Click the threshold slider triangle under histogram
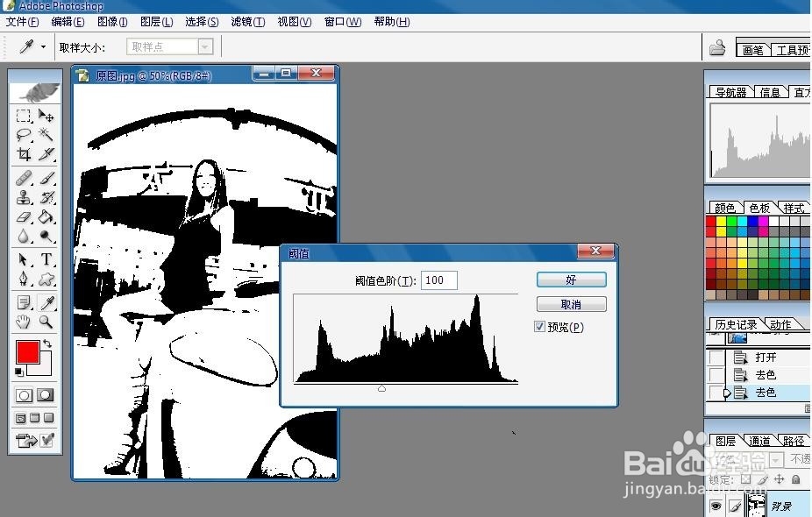This screenshot has height=517, width=812. [381, 388]
